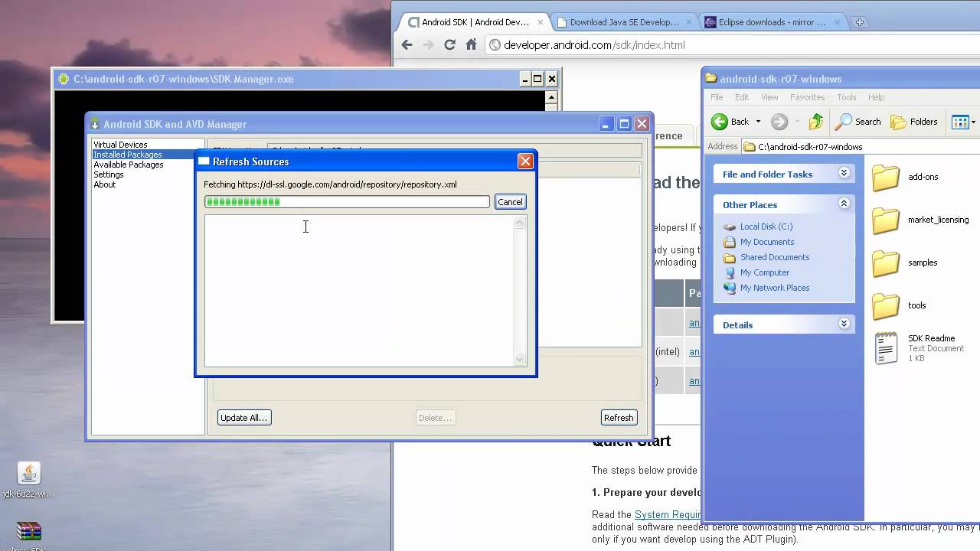
Task: Switch to the Android SDK browser tab
Action: click(x=475, y=22)
